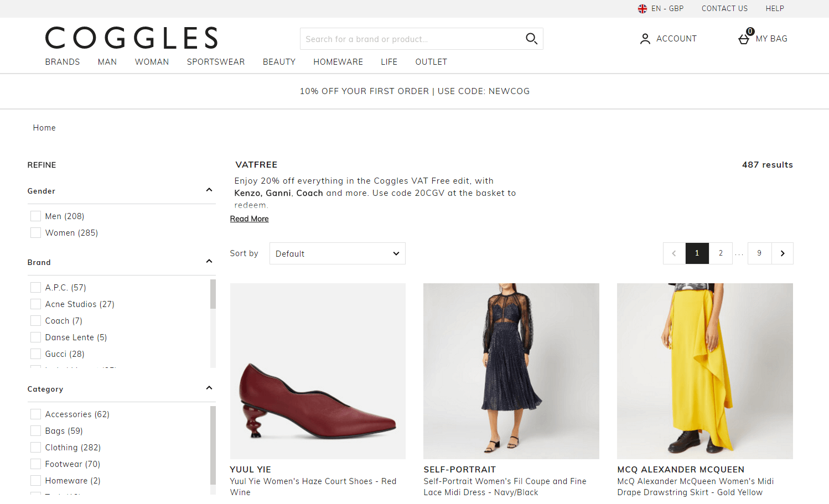The width and height of the screenshot is (829, 504).
Task: Click the UK flag language icon
Action: (x=643, y=9)
